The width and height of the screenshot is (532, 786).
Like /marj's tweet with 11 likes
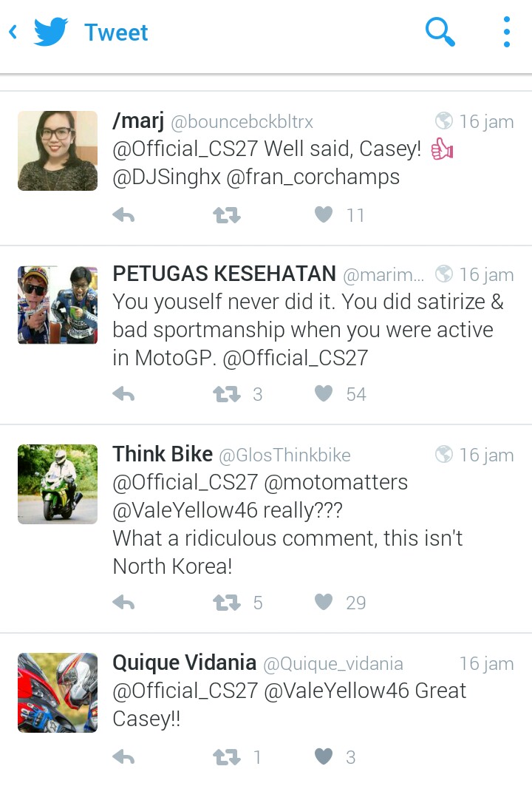324,215
